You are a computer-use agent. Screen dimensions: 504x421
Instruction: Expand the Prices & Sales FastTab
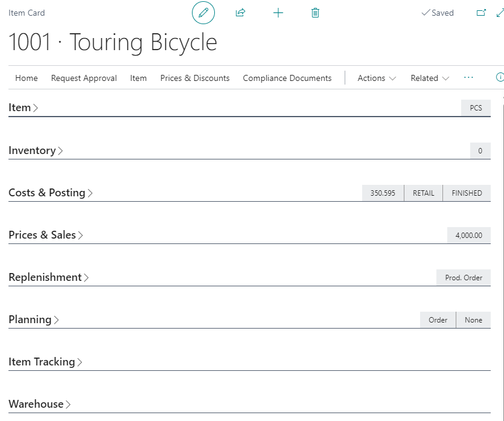pyautogui.click(x=46, y=235)
